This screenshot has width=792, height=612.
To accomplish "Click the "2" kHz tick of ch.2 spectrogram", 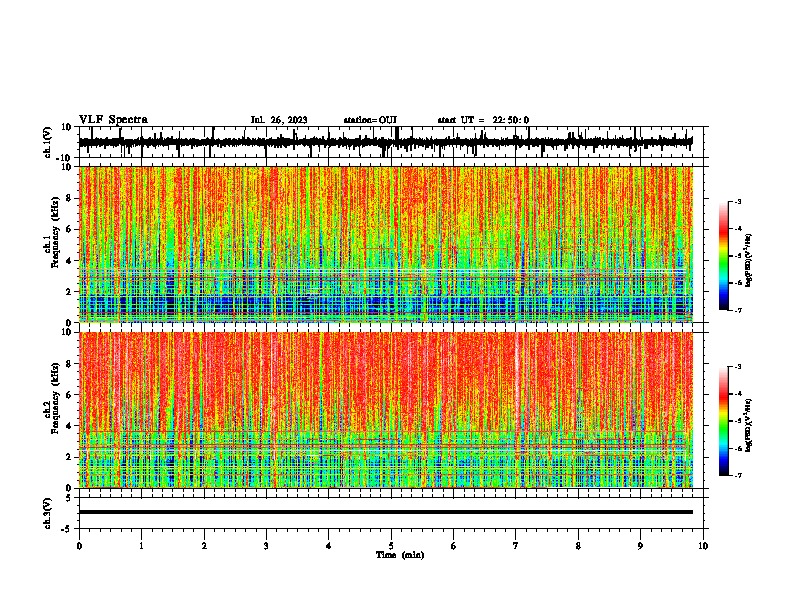I will (70, 457).
